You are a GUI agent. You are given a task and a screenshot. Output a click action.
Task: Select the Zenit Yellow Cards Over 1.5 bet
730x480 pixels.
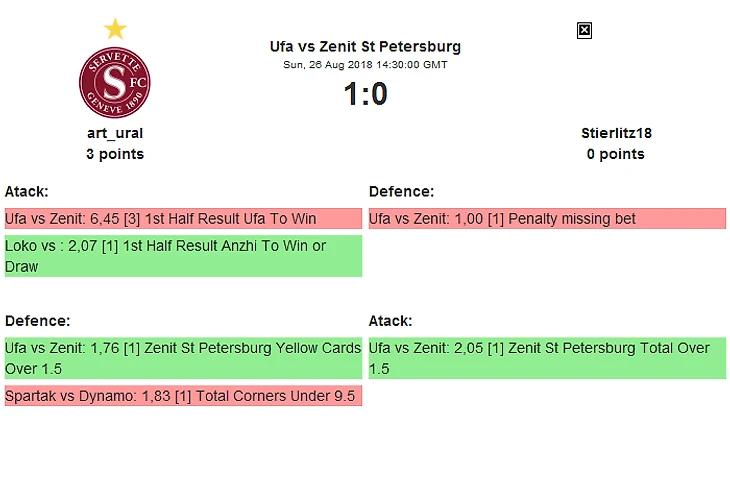pyautogui.click(x=183, y=358)
